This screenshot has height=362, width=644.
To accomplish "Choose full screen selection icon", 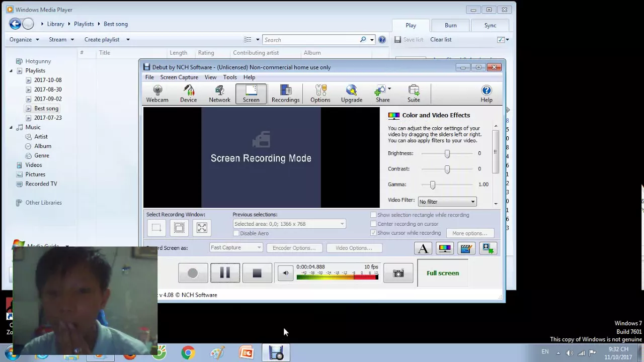I will coord(202,228).
